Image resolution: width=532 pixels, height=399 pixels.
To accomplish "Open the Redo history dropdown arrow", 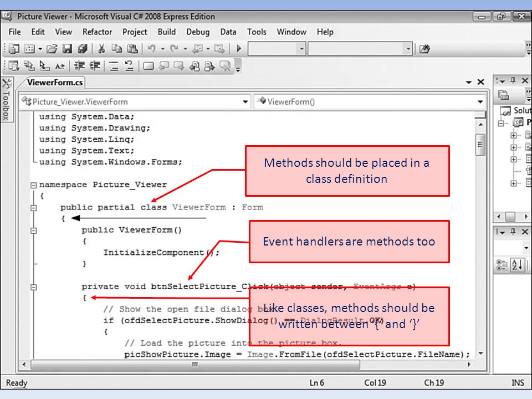I will (185, 49).
